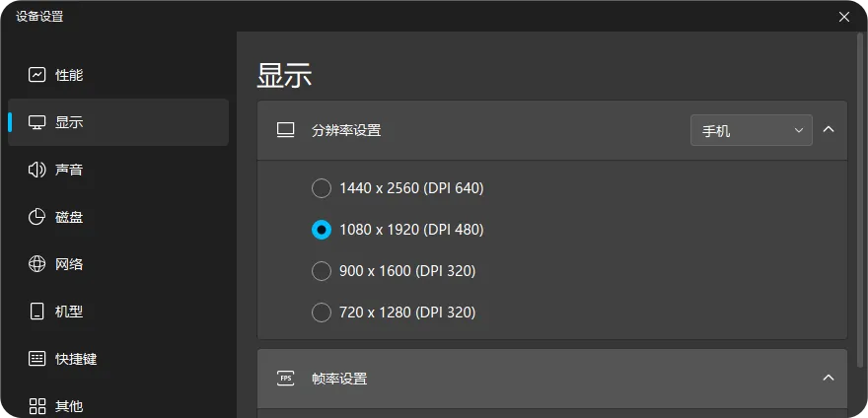The width and height of the screenshot is (868, 418).
Task: Open the 手机 device type dropdown
Action: [751, 130]
